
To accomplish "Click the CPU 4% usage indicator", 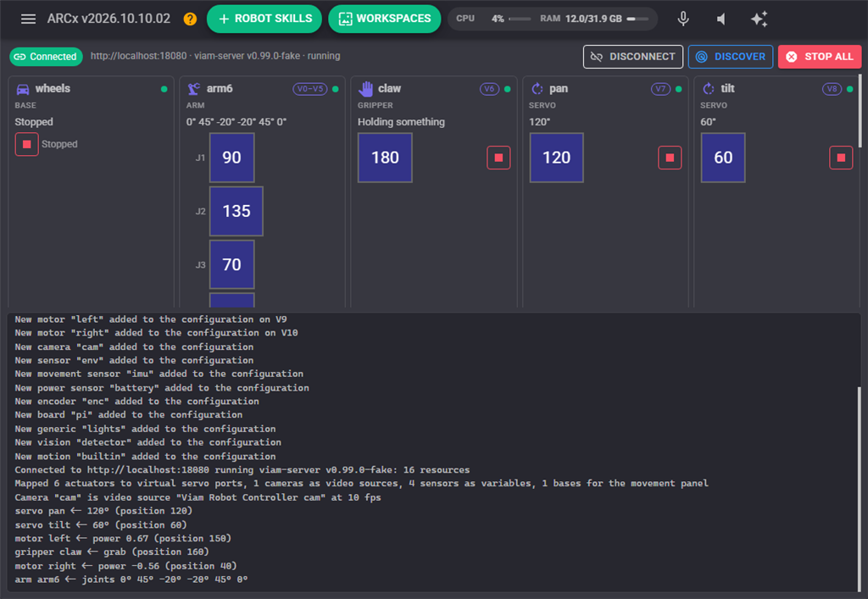I will (x=493, y=19).
